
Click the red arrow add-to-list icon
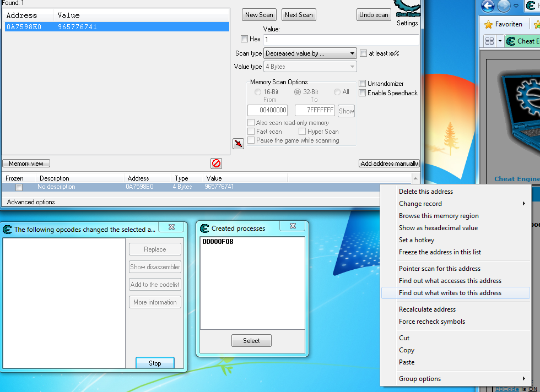pos(238,144)
